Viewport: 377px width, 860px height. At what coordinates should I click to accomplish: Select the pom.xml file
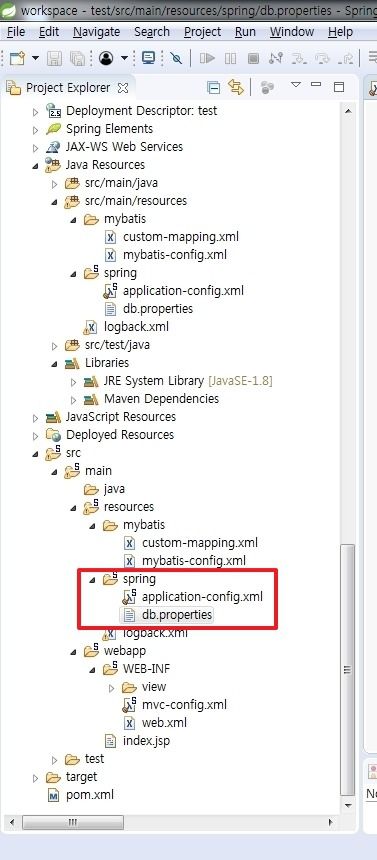point(90,795)
